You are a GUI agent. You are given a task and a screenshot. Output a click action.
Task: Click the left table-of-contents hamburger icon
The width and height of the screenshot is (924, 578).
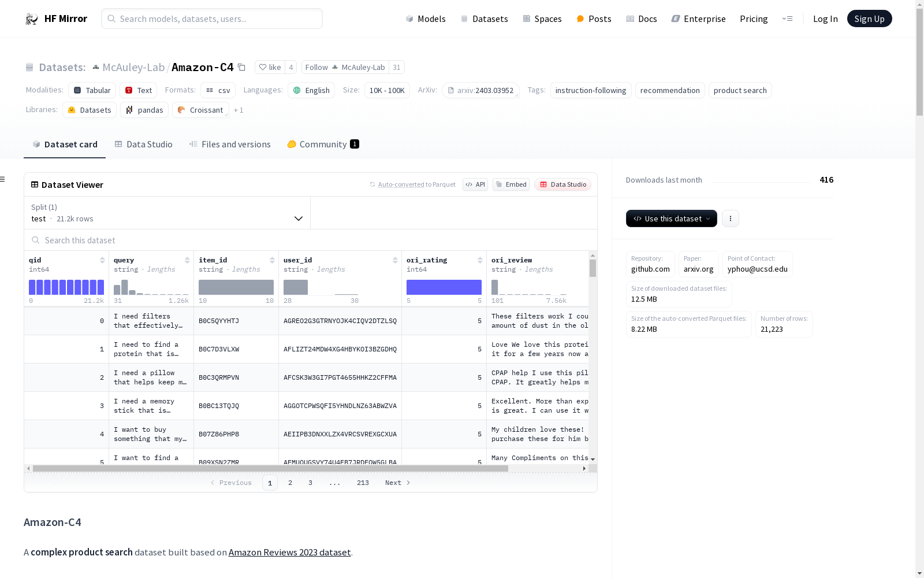(2, 179)
